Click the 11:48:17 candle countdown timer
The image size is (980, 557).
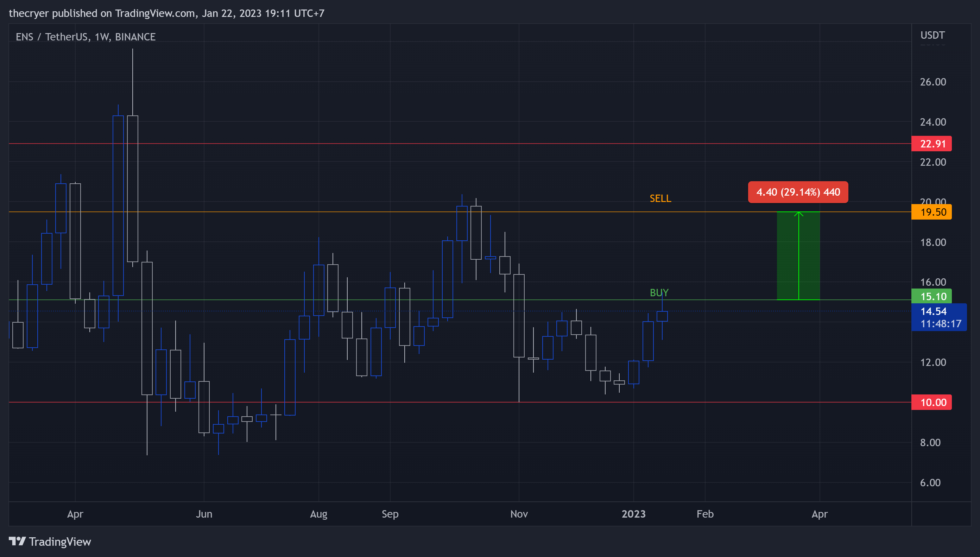pyautogui.click(x=941, y=324)
